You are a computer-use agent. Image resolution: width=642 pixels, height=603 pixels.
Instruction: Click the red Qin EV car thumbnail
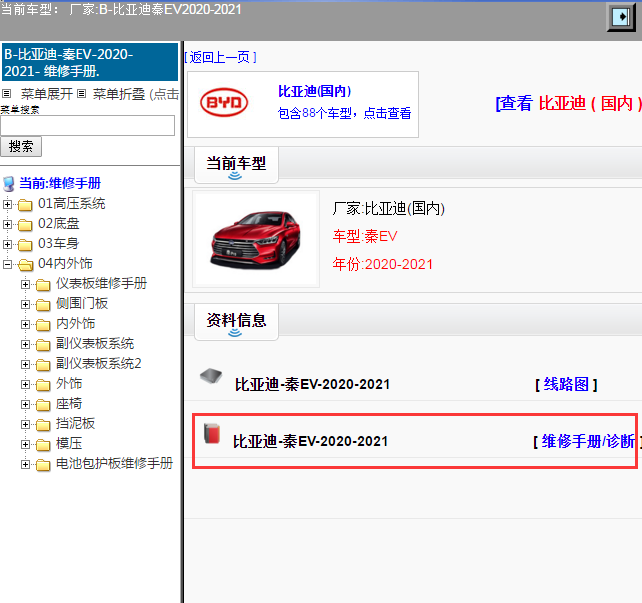[256, 239]
